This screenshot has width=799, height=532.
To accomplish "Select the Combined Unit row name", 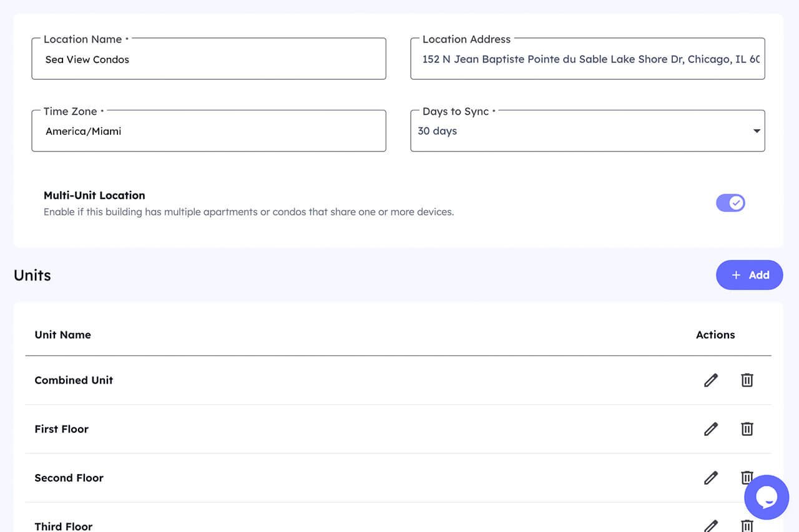I will [74, 380].
